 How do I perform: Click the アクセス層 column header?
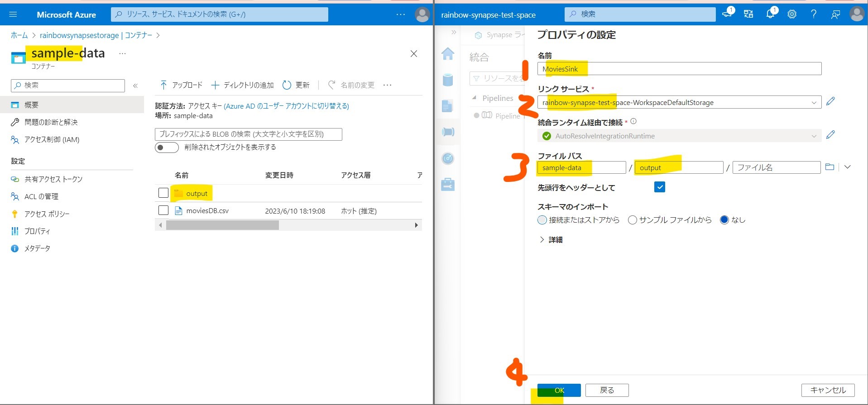pos(355,175)
